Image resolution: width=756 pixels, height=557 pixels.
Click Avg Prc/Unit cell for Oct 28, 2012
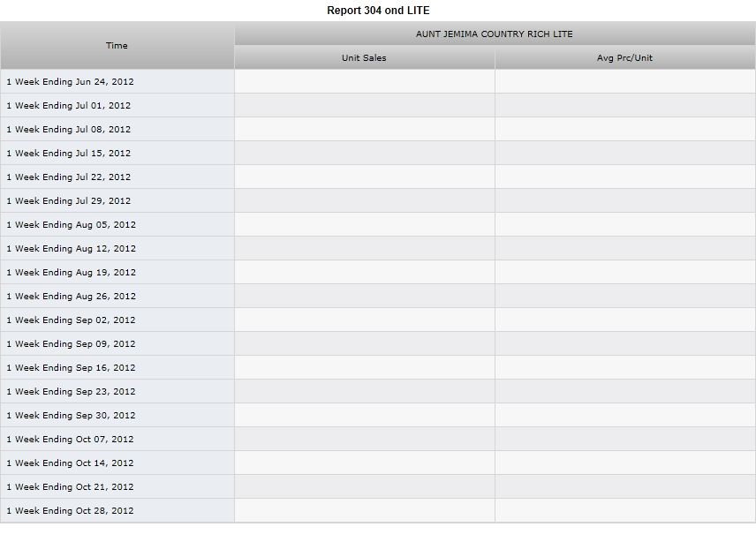point(625,511)
